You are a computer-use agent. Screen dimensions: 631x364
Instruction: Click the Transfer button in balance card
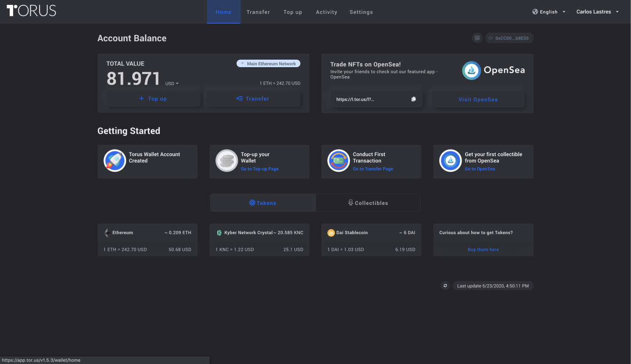[253, 99]
